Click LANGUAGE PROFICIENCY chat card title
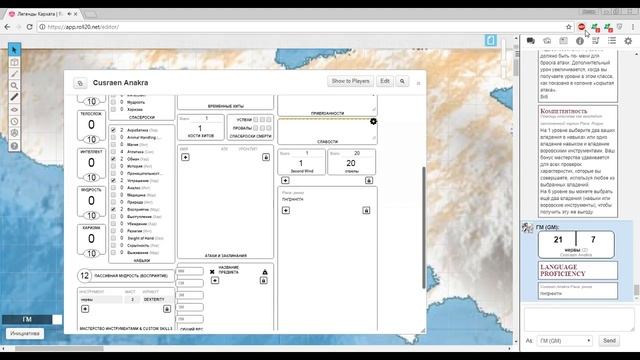The height and width of the screenshot is (360, 640). [x=563, y=270]
